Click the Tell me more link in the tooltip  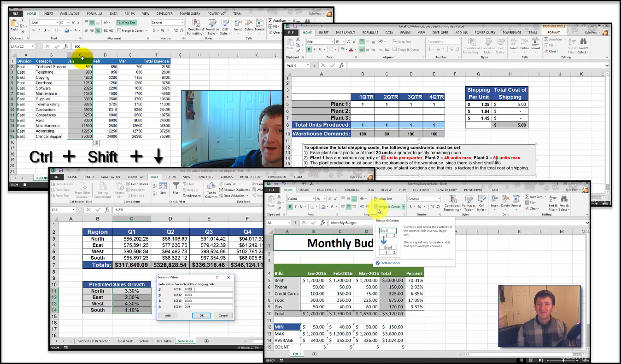point(390,263)
